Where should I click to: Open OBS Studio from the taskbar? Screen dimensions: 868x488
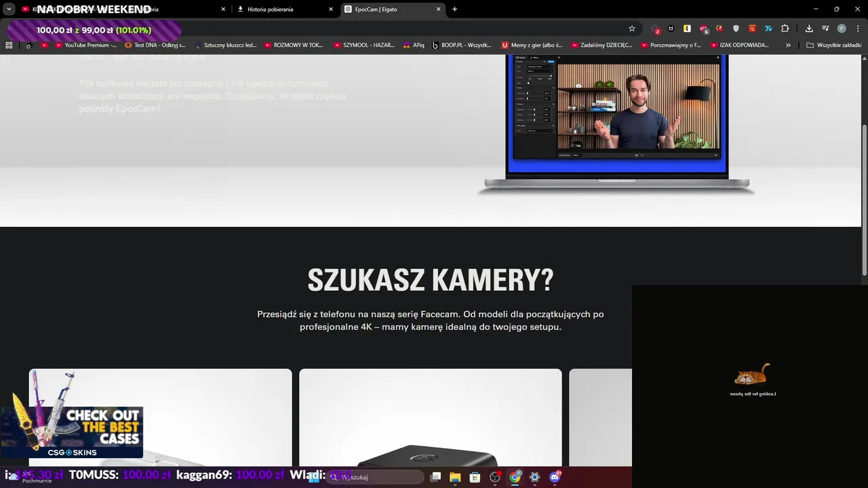[495, 477]
